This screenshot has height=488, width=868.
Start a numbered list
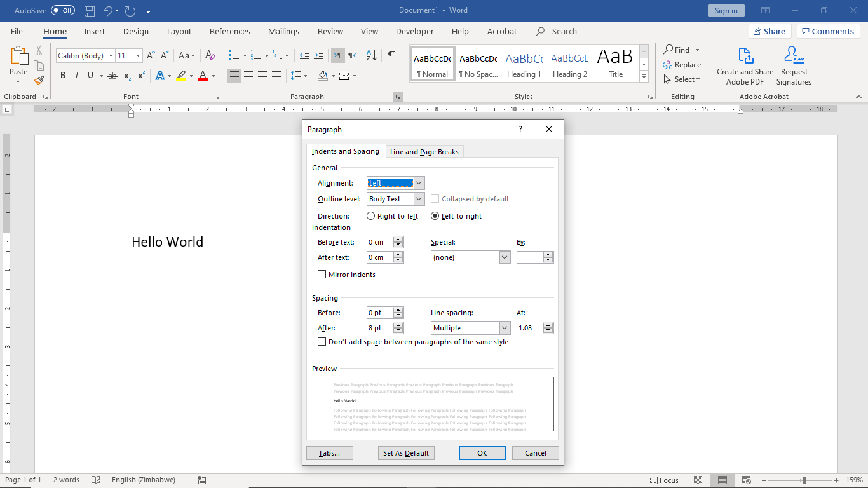click(255, 56)
